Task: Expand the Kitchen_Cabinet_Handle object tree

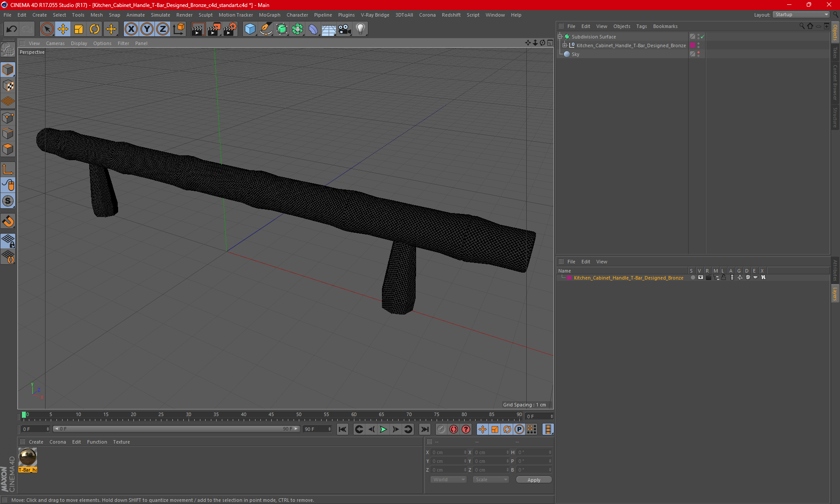Action: [x=565, y=45]
